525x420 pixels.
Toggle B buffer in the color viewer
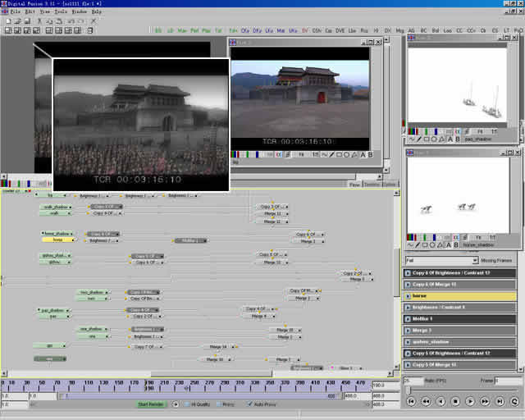370,154
